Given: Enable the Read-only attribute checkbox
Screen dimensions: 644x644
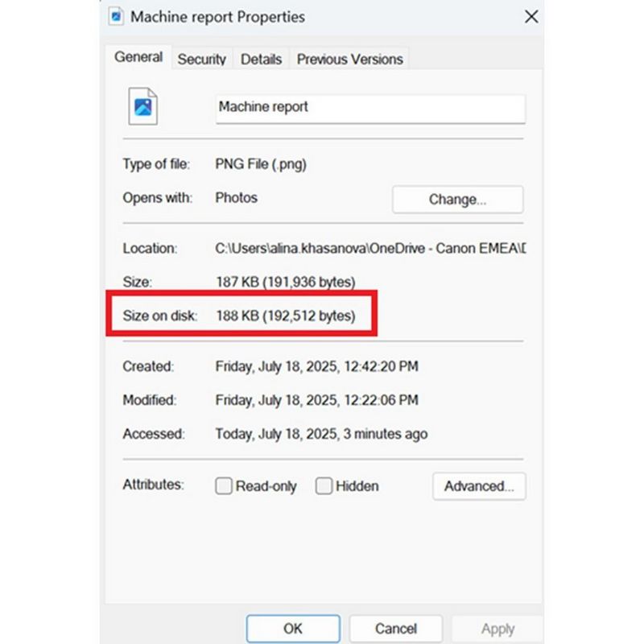Looking at the screenshot, I should [x=224, y=486].
